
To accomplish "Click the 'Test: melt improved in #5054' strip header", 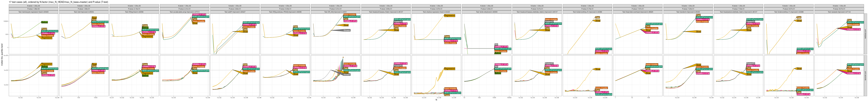I will (x=84, y=12).
